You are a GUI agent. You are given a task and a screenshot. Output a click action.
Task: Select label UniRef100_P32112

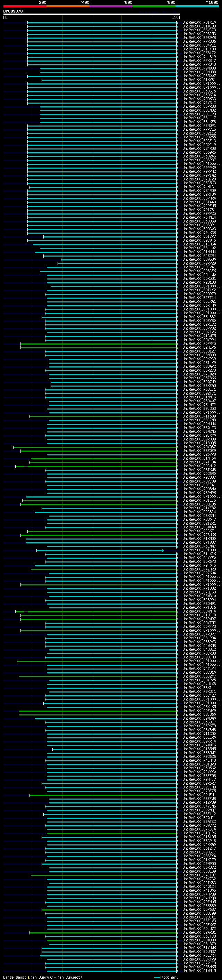199,133
